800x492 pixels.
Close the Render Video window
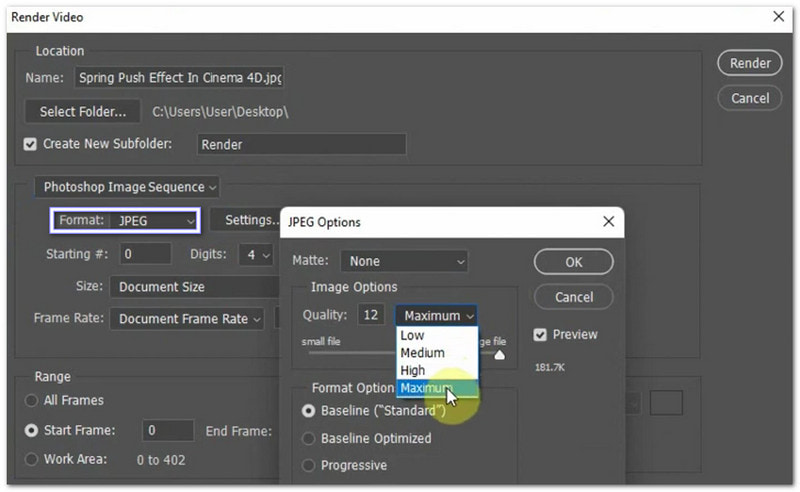(x=778, y=16)
